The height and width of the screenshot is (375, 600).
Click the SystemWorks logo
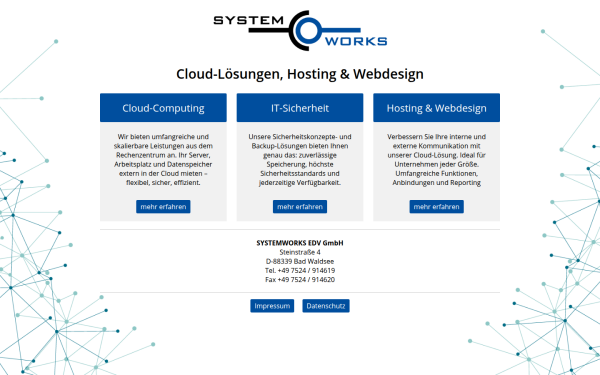click(300, 31)
